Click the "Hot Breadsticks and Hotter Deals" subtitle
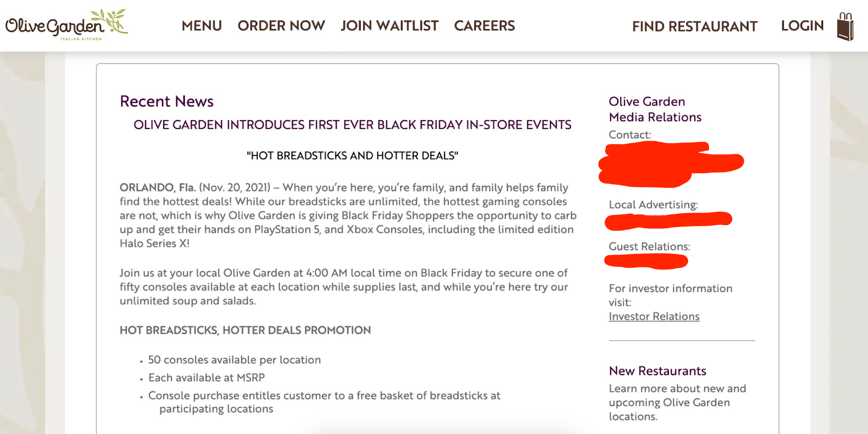The image size is (868, 434). pos(352,156)
